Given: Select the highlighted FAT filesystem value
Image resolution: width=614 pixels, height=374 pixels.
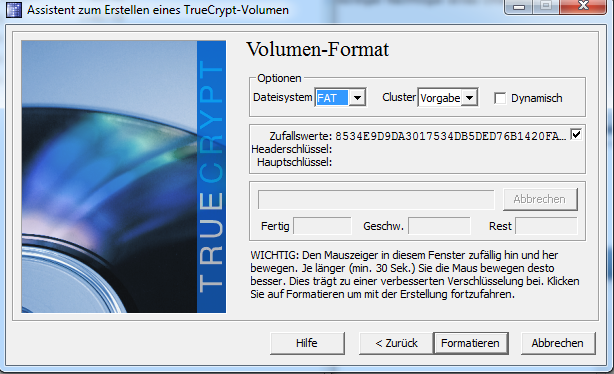Looking at the screenshot, I should coord(332,98).
